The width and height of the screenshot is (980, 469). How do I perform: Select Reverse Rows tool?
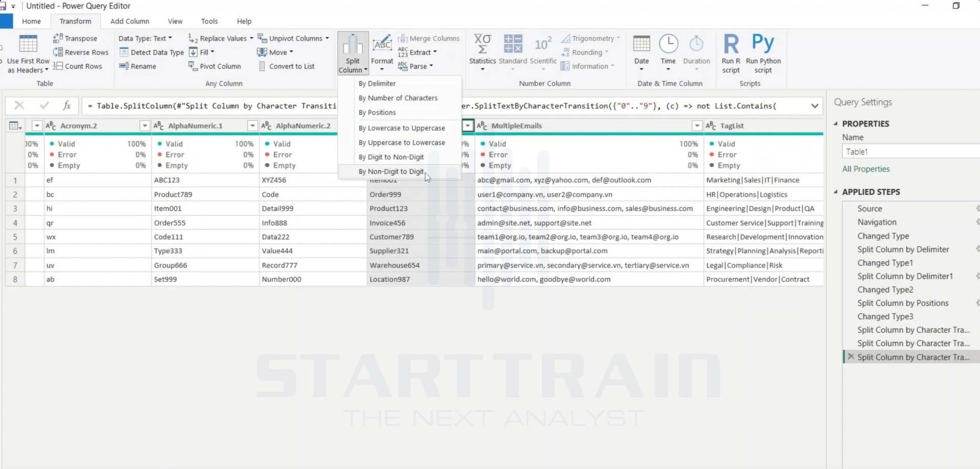[x=81, y=52]
